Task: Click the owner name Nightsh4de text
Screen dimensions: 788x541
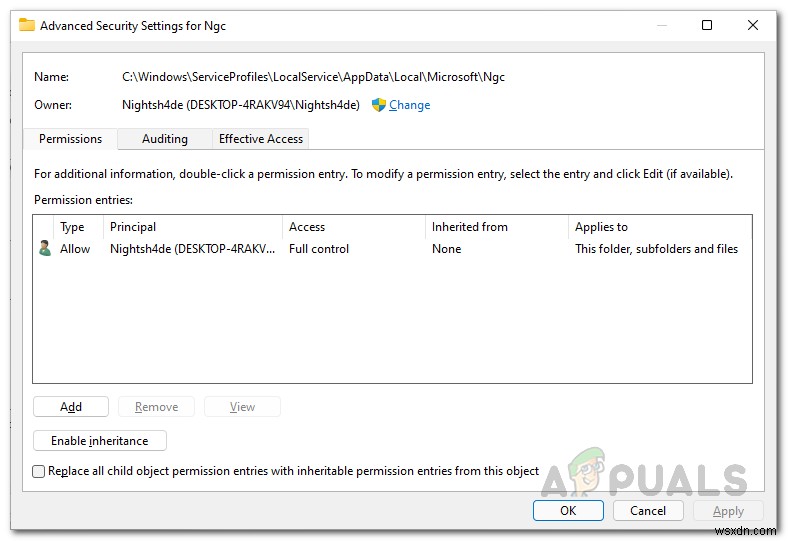Action: pos(241,105)
